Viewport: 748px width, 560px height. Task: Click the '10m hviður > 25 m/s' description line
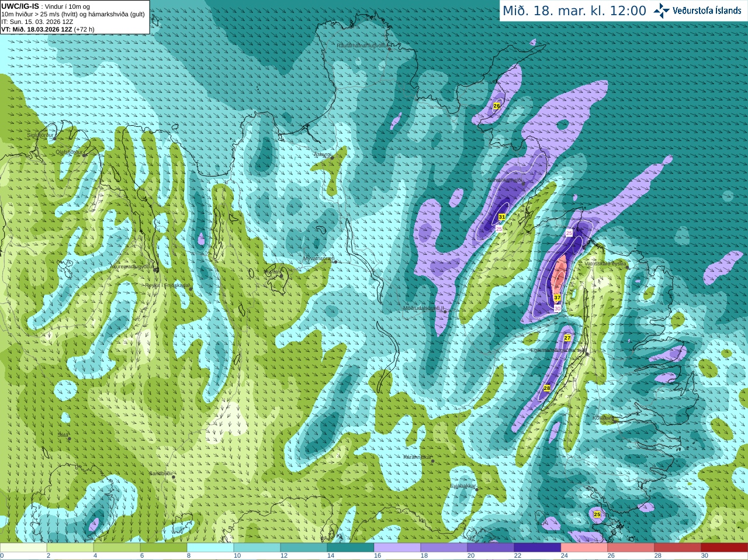(x=73, y=14)
